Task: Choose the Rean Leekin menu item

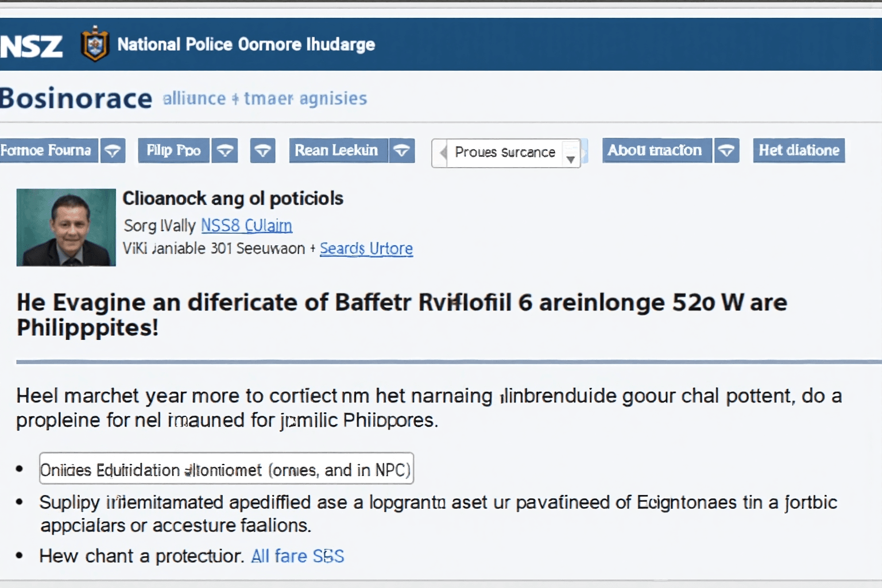Action: tap(337, 151)
